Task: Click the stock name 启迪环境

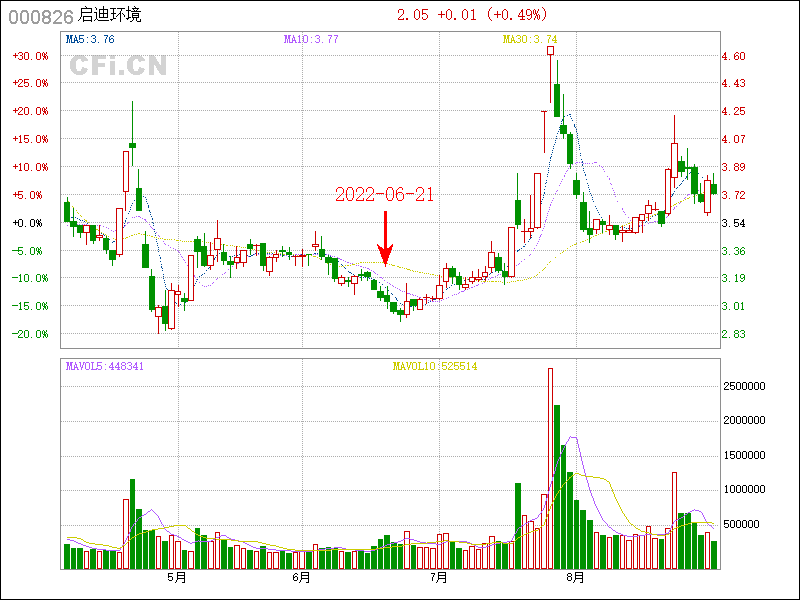Action: point(110,15)
